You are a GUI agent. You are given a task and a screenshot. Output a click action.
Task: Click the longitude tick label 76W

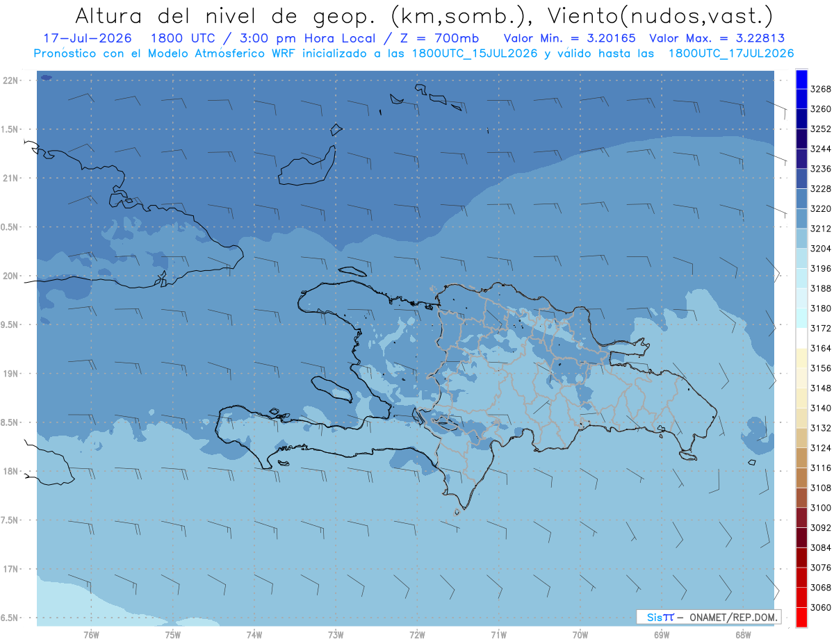91,636
